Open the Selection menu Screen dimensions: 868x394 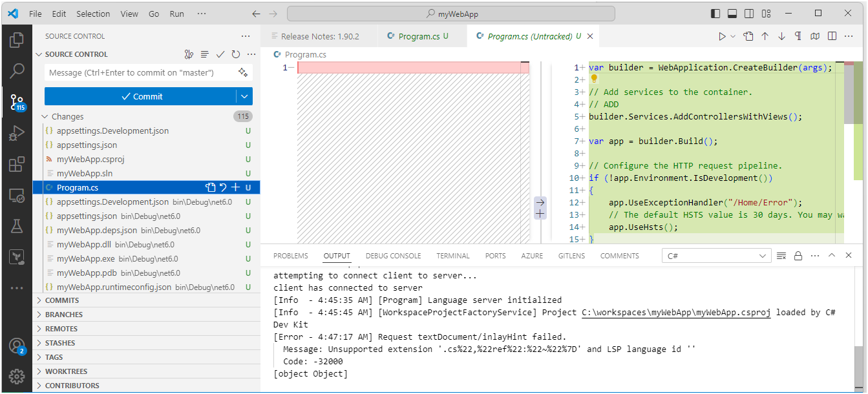pyautogui.click(x=93, y=14)
